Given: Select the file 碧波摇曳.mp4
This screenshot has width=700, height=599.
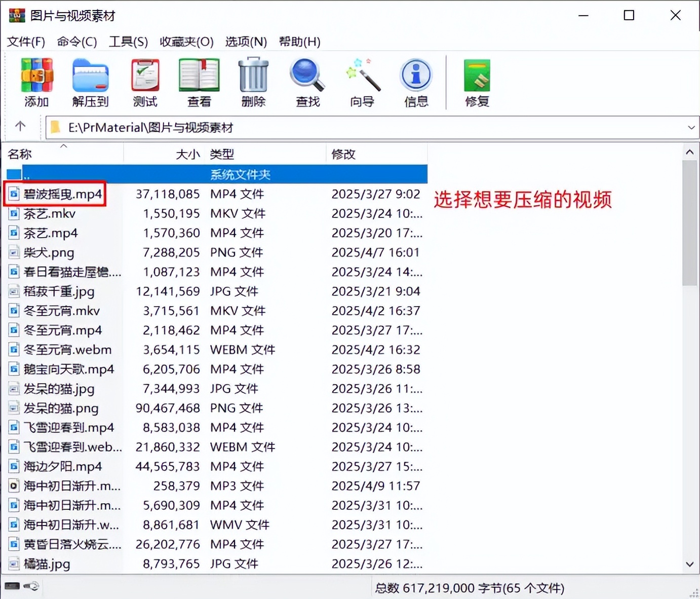Looking at the screenshot, I should pyautogui.click(x=63, y=194).
